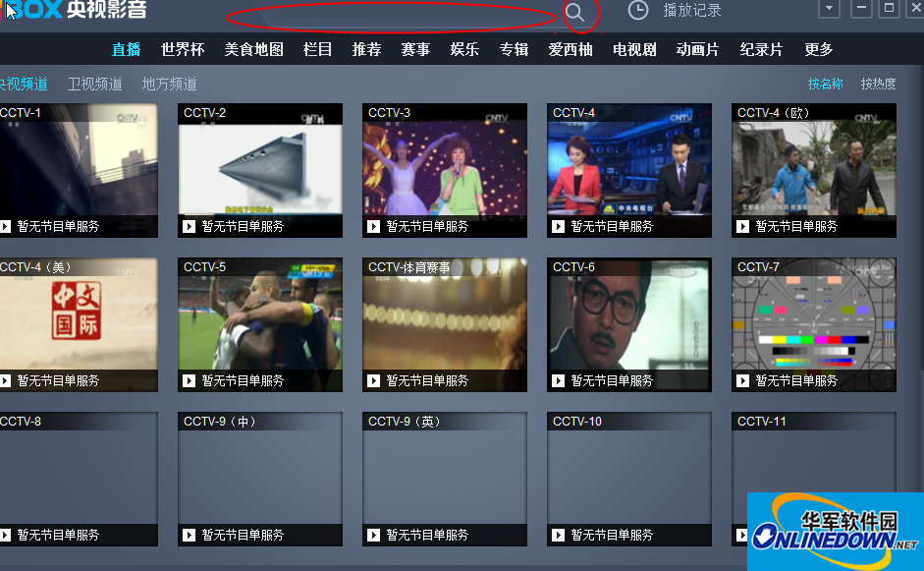Open the CCTV-4（欧）channel thumbnail

[x=813, y=170]
